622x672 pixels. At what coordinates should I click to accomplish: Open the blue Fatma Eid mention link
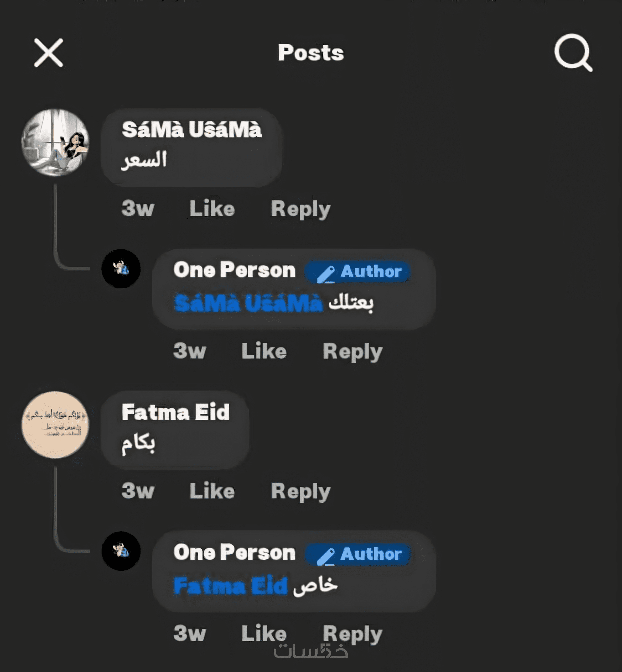(231, 586)
